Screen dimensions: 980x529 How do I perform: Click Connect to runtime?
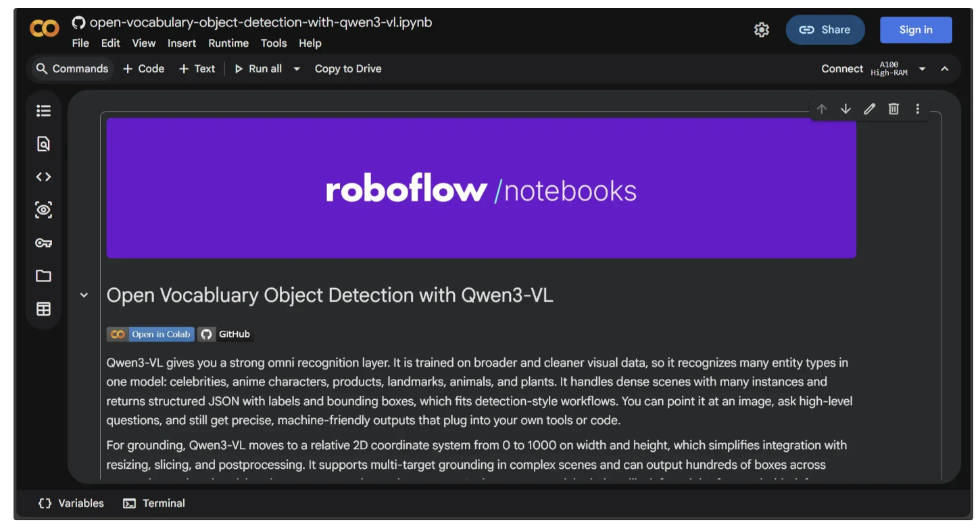tap(842, 68)
